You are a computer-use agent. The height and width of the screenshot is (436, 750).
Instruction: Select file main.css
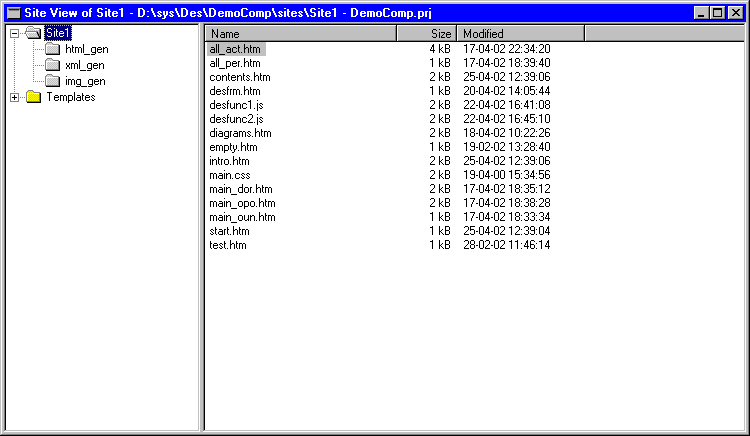pyautogui.click(x=230, y=175)
